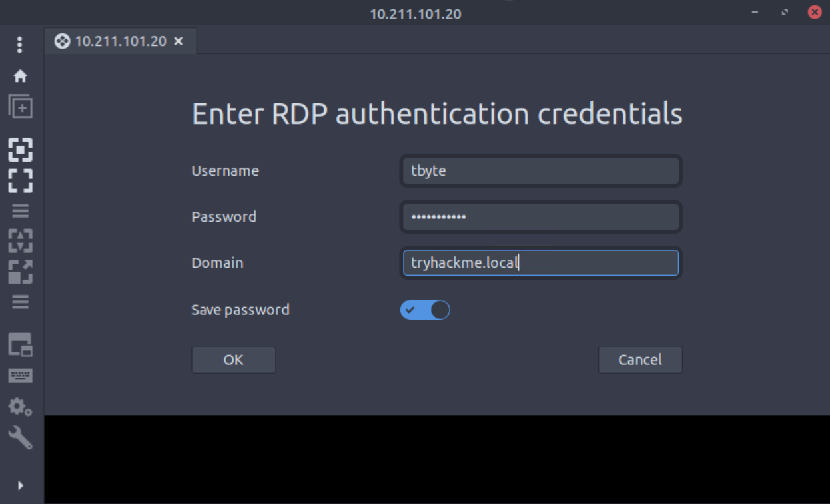Open the options menu below the fullscreen icon
This screenshot has height=504, width=830.
(20, 211)
